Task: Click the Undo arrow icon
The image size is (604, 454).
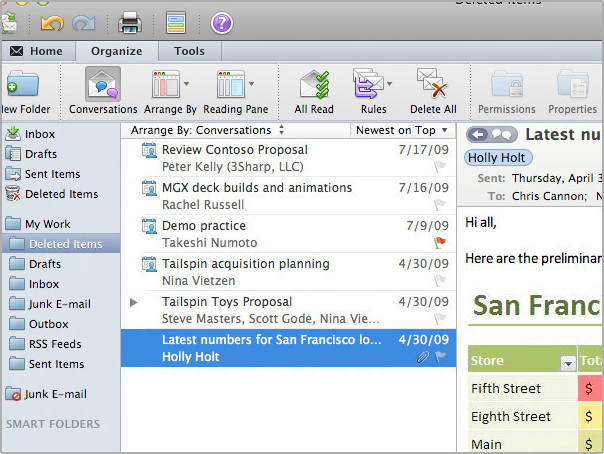Action: pos(52,23)
